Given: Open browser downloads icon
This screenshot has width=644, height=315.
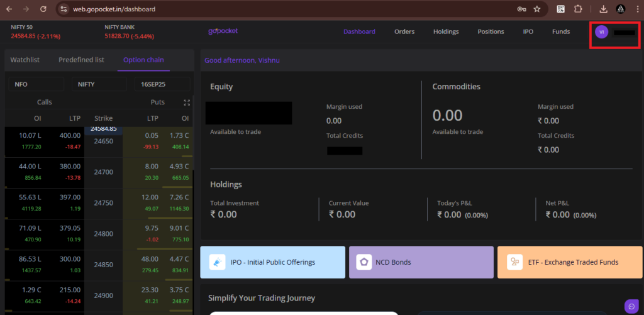Looking at the screenshot, I should point(603,9).
